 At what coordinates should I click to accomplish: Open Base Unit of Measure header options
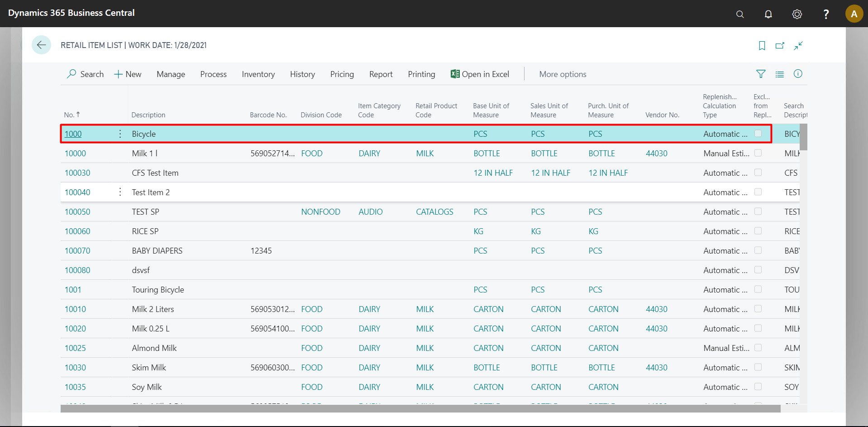coord(491,110)
